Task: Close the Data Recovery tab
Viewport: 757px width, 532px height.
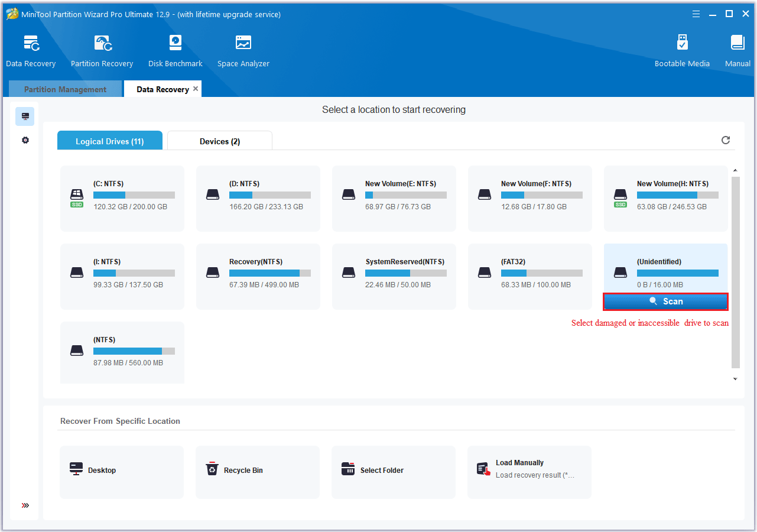Action: click(196, 89)
